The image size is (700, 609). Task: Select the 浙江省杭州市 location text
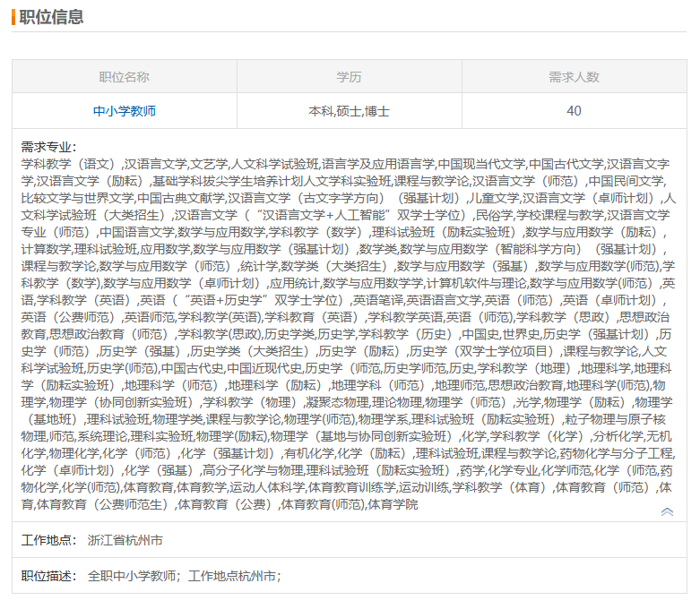(x=125, y=541)
